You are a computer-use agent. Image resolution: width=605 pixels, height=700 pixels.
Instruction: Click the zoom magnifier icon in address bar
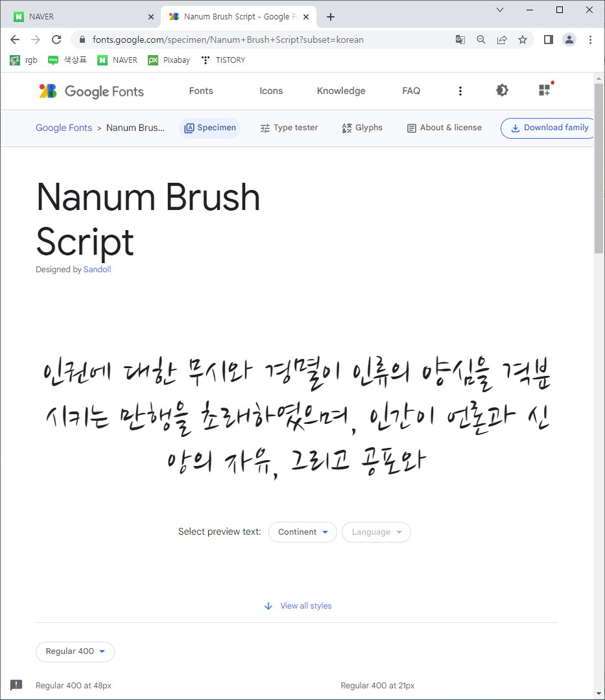[481, 40]
